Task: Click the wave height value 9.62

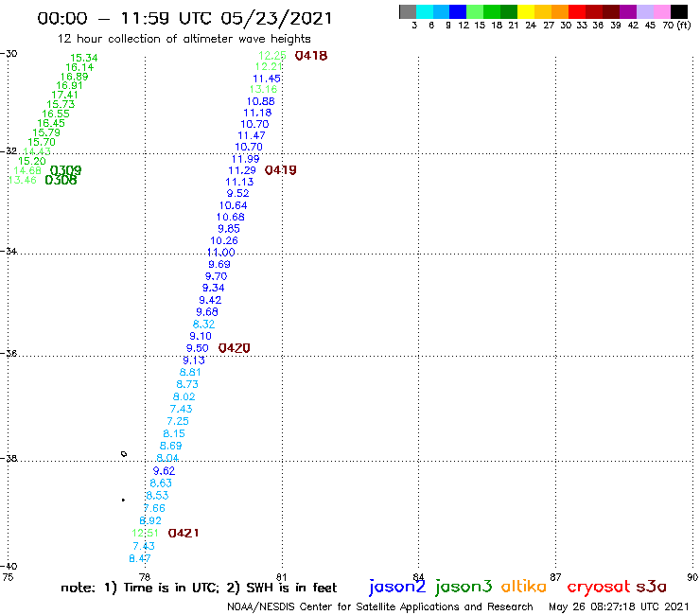Action: click(x=164, y=471)
